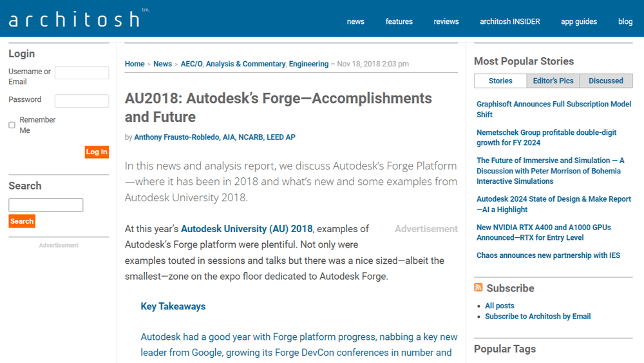The height and width of the screenshot is (363, 644).
Task: Click the date Nov 18, 2018 2:03 pm
Action: 372,64
